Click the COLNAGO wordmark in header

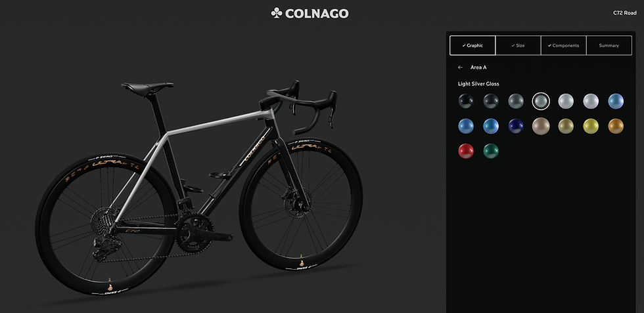tap(317, 14)
